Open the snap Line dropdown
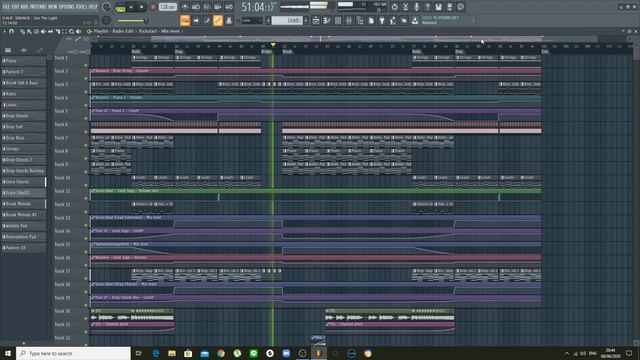 coord(251,20)
